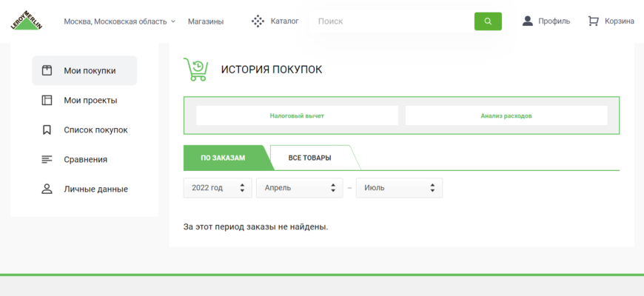This screenshot has height=296, width=644.
Task: Open Мои покупки in the sidebar
Action: (84, 70)
